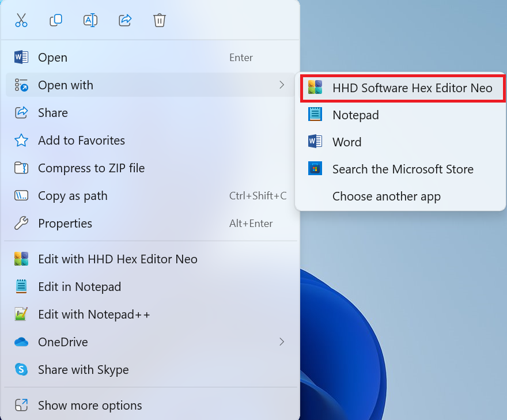Choose Edit with Notepad++
The image size is (507, 420).
(150, 314)
